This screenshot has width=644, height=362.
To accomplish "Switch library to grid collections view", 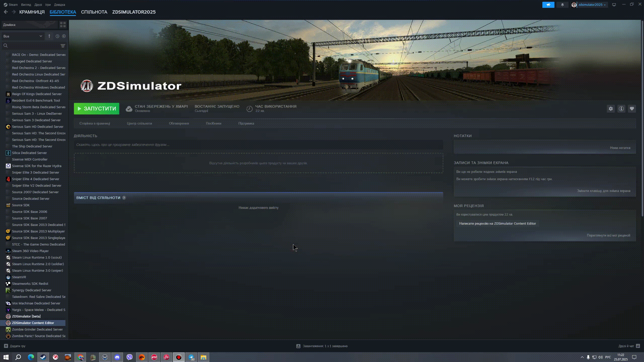I will pyautogui.click(x=63, y=25).
